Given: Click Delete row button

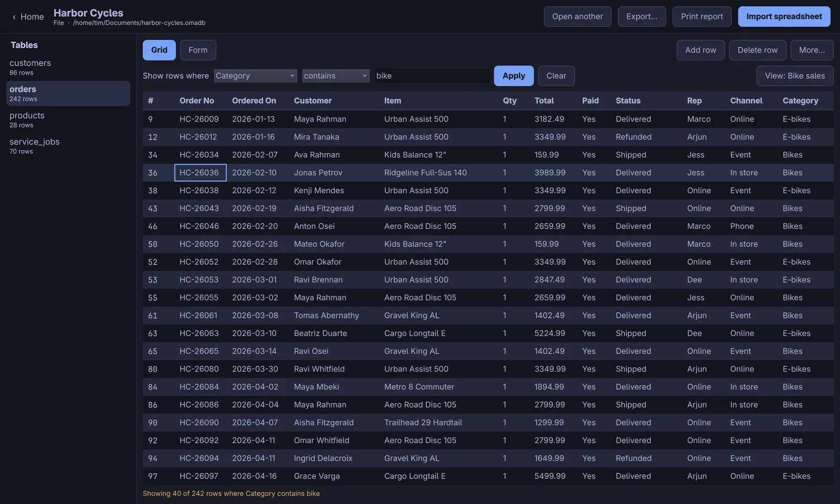Looking at the screenshot, I should click(x=758, y=50).
